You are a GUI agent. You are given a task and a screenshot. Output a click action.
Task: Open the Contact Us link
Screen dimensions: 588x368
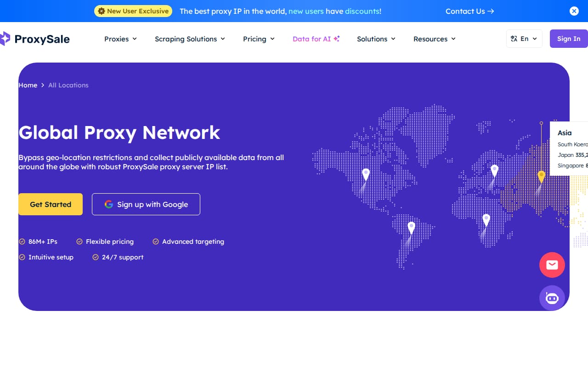point(469,11)
